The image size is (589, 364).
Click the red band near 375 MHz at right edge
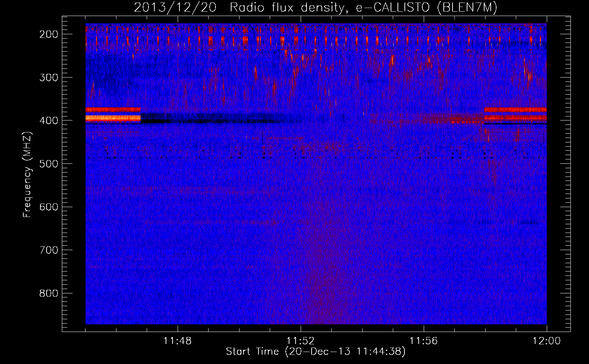pos(515,110)
